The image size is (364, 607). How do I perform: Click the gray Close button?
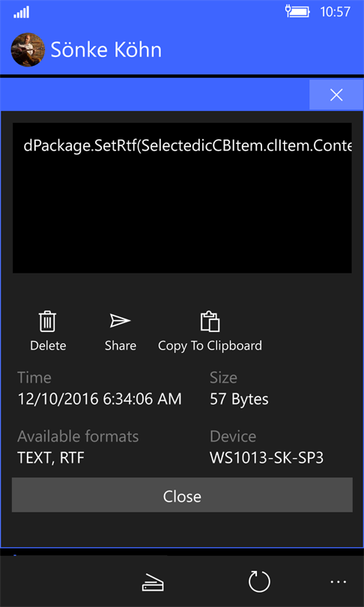(x=182, y=497)
